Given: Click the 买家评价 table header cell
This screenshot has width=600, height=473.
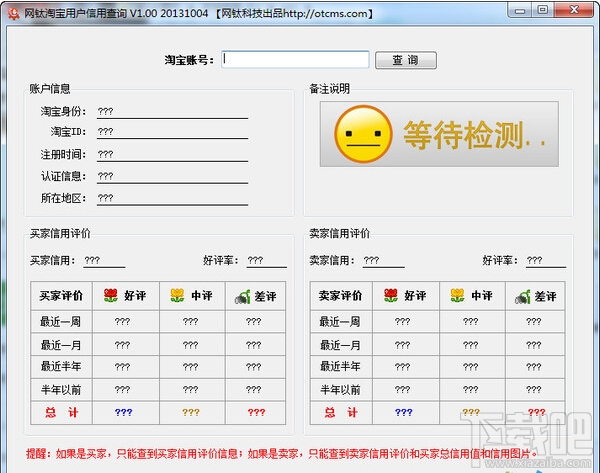Looking at the screenshot, I should 61,296.
